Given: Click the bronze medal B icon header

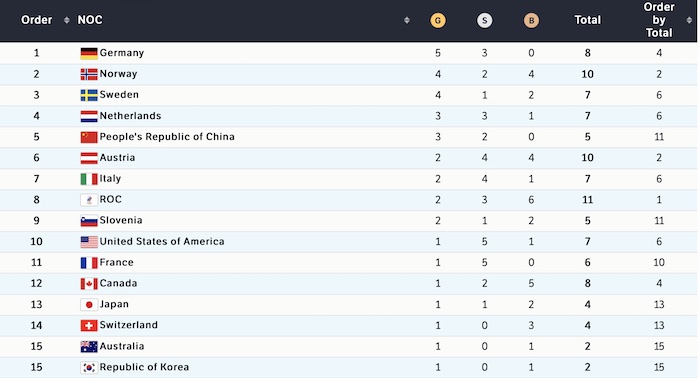Looking at the screenshot, I should (x=531, y=21).
